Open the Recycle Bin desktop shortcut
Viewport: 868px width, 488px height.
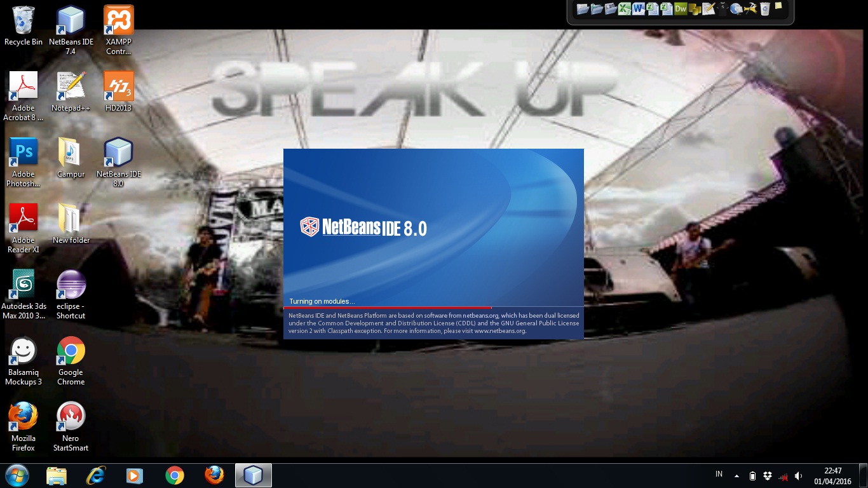pos(24,26)
